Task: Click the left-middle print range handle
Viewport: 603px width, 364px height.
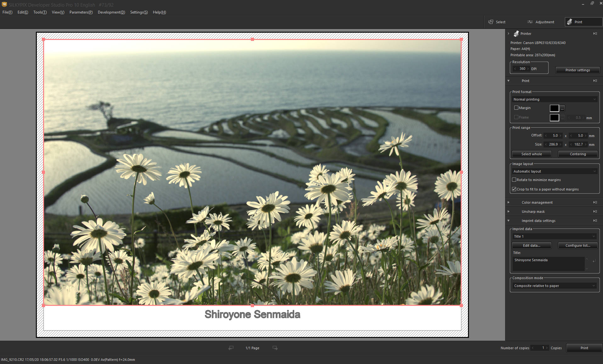Action: (43, 172)
